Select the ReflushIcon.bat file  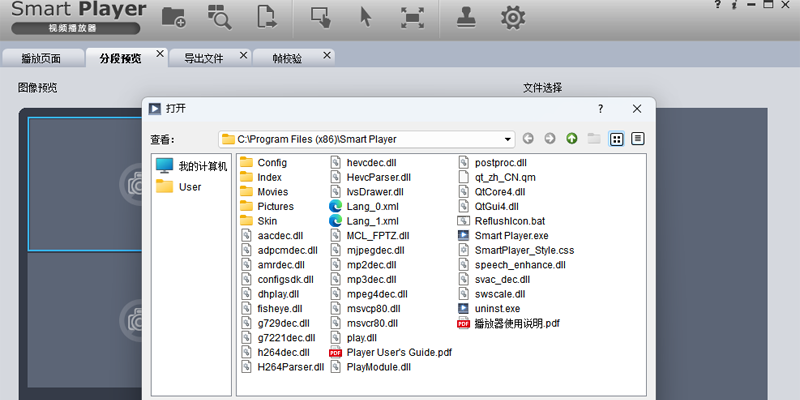pyautogui.click(x=502, y=221)
